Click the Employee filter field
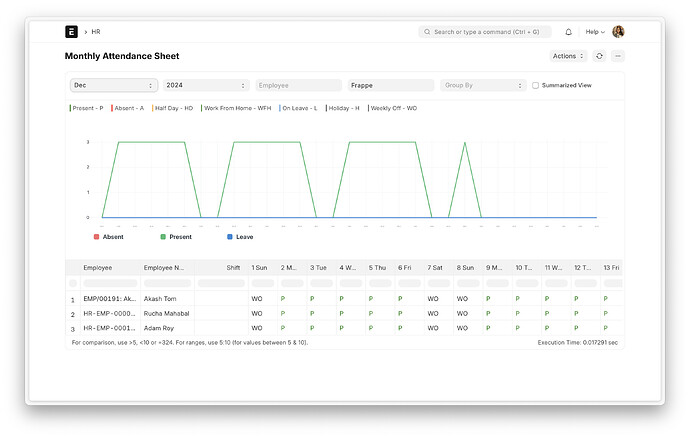The height and width of the screenshot is (438, 690). (298, 85)
